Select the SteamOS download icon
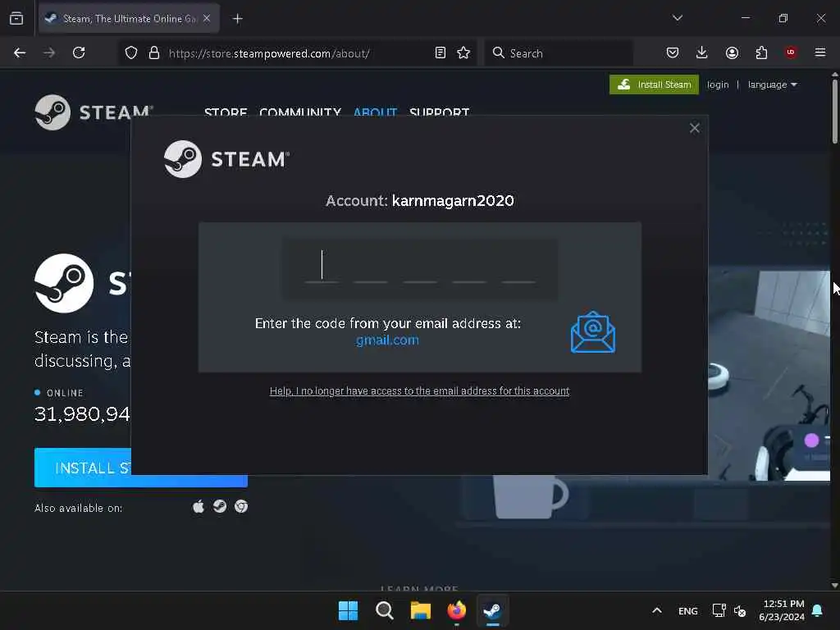Image resolution: width=840 pixels, height=630 pixels. click(220, 507)
